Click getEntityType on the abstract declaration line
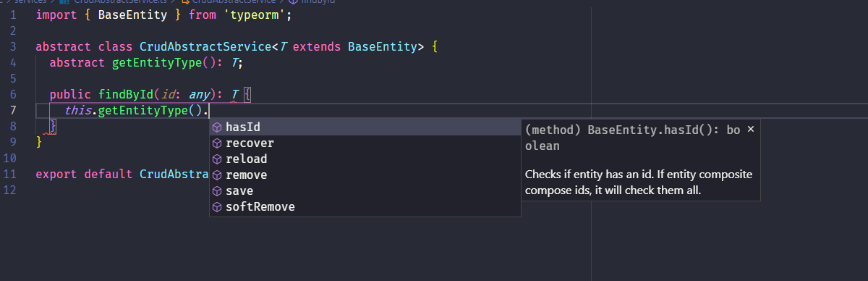 pyautogui.click(x=157, y=62)
